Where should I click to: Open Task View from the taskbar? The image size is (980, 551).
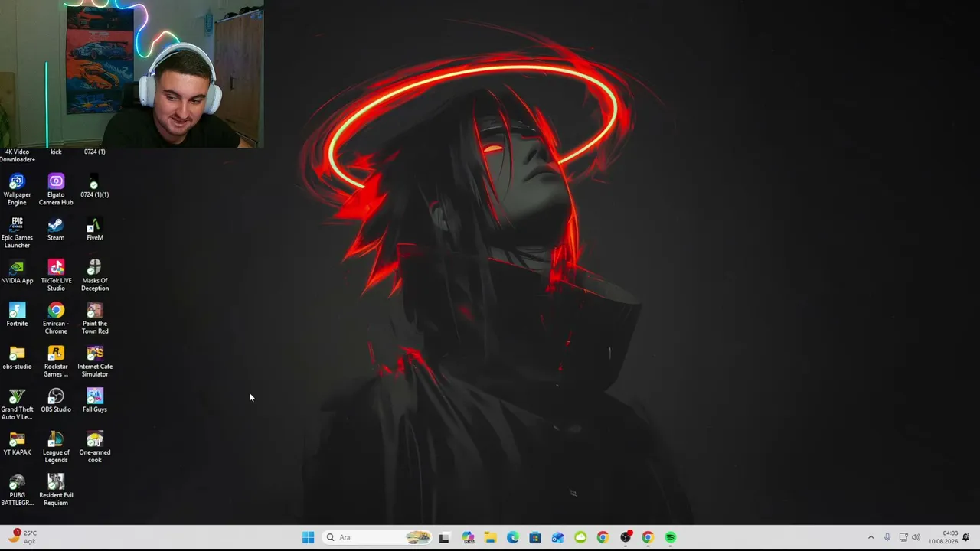444,537
